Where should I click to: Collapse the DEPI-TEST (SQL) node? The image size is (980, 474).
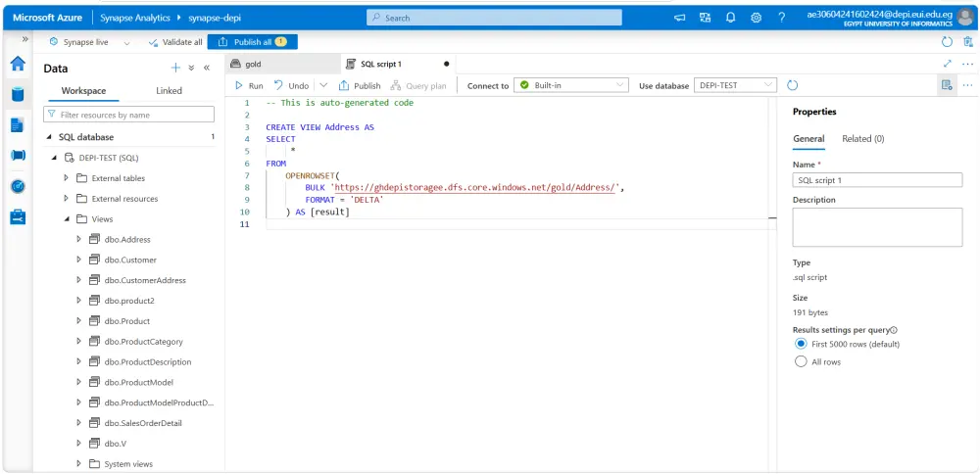[x=55, y=158]
